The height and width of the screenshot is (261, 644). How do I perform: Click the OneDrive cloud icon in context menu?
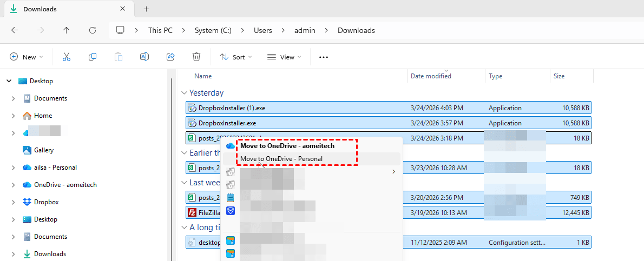coord(231,146)
